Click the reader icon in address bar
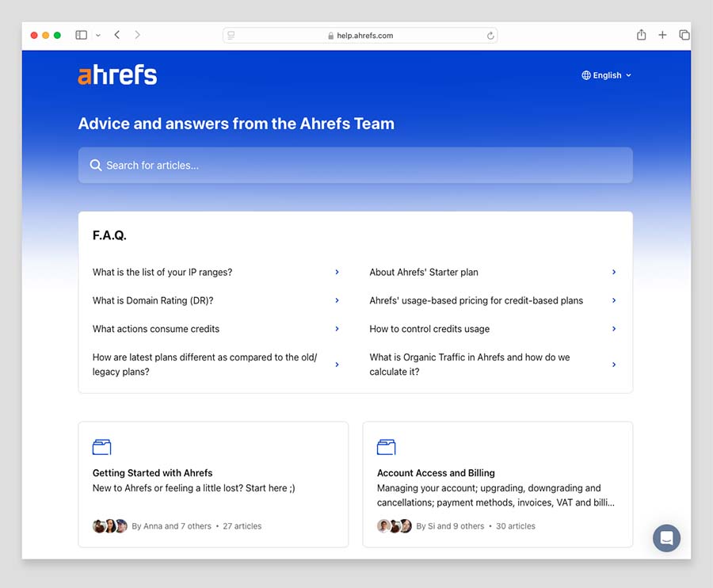The height and width of the screenshot is (588, 713). (231, 36)
